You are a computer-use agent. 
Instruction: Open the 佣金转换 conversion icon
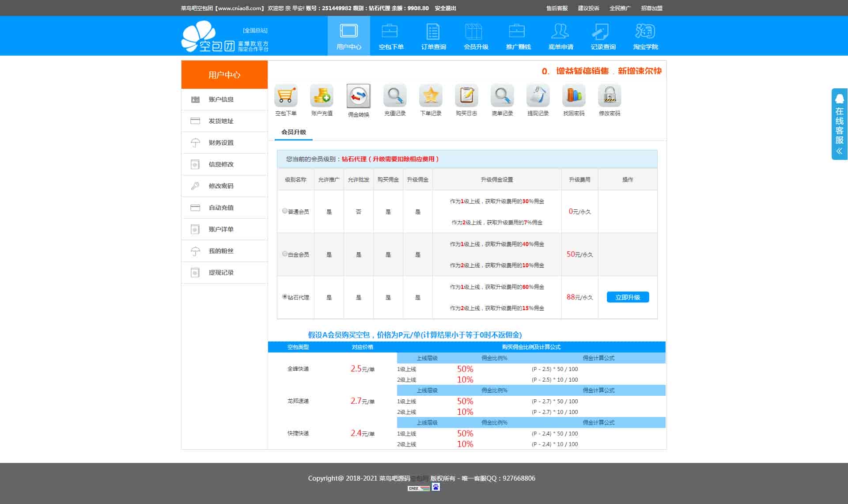358,96
